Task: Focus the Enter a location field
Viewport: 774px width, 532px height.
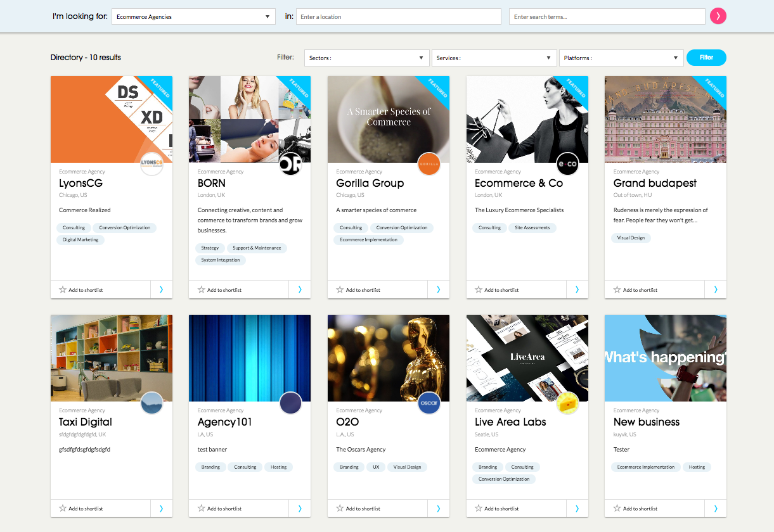Action: tap(398, 16)
